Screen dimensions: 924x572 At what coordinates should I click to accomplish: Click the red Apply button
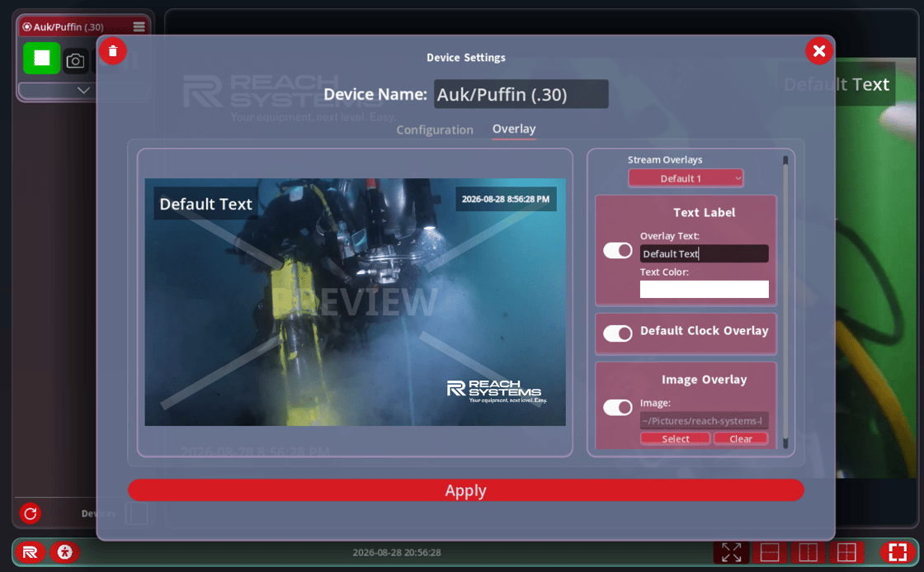(x=465, y=490)
